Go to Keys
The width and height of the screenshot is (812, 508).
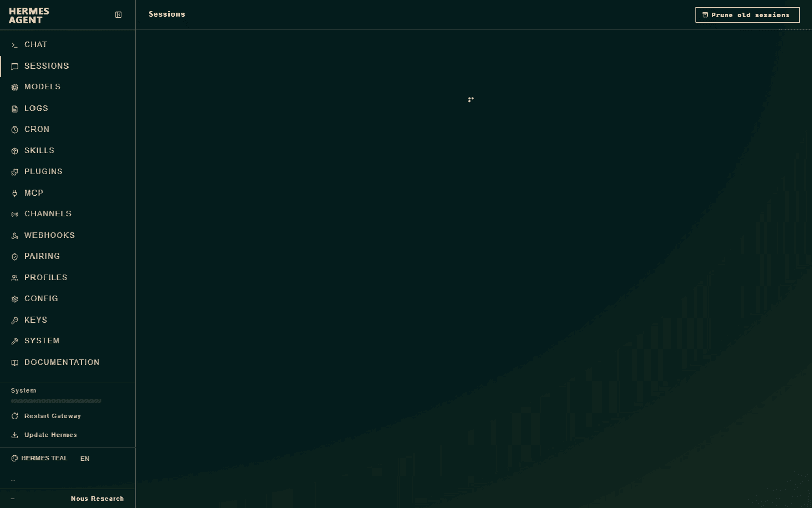pyautogui.click(x=67, y=320)
